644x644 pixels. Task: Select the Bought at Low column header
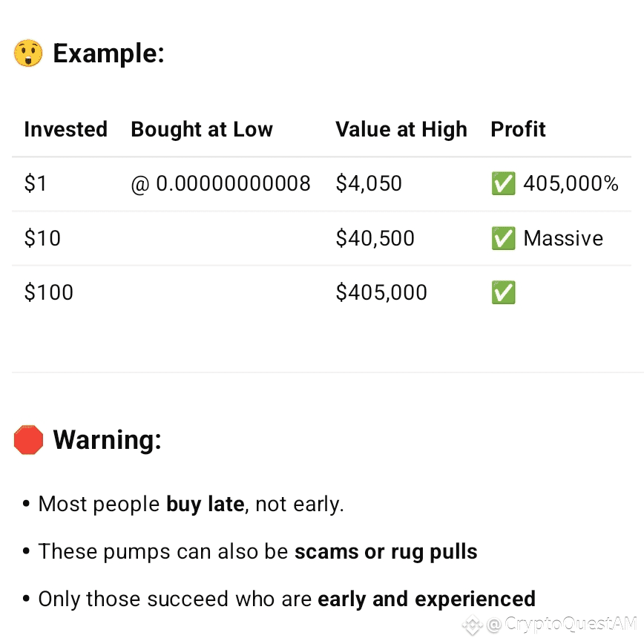[x=202, y=130]
